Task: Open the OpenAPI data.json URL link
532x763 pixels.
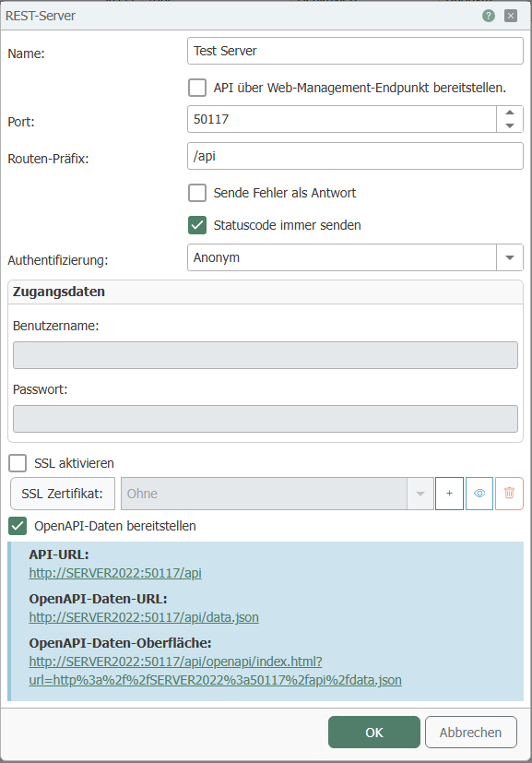Action: pos(144,617)
